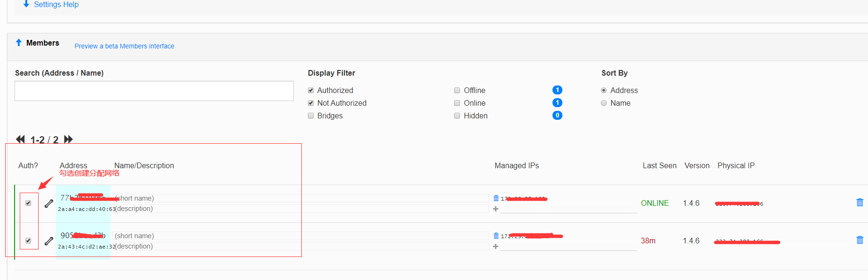Open wrench settings for member 2a:a4:ac:dd:40:63
The width and height of the screenshot is (868, 280).
click(x=49, y=203)
